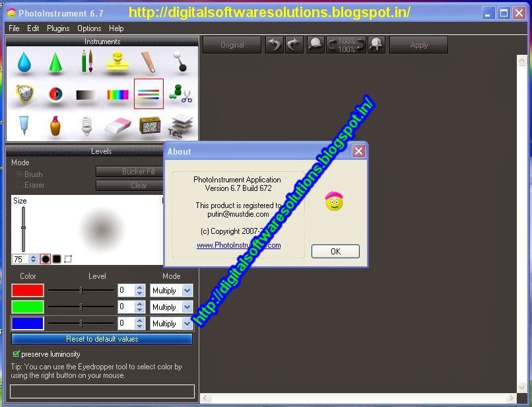Click the red color swatch

click(28, 291)
